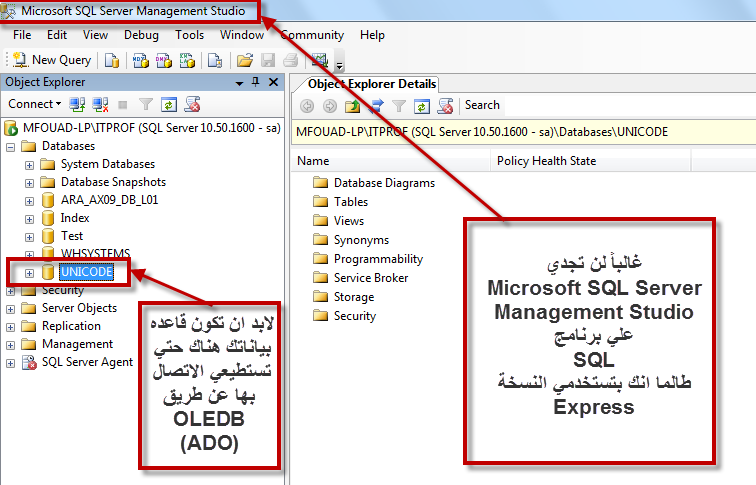
Task: Select the Tables folder in details list
Action: coord(351,202)
